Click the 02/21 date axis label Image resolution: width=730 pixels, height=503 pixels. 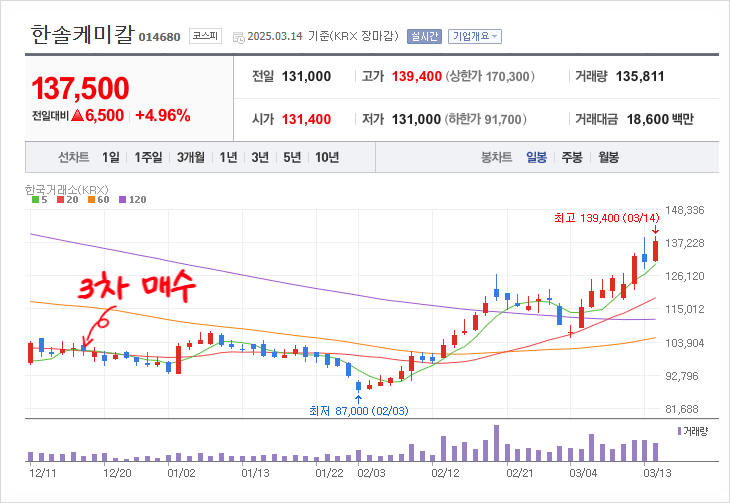(x=520, y=473)
